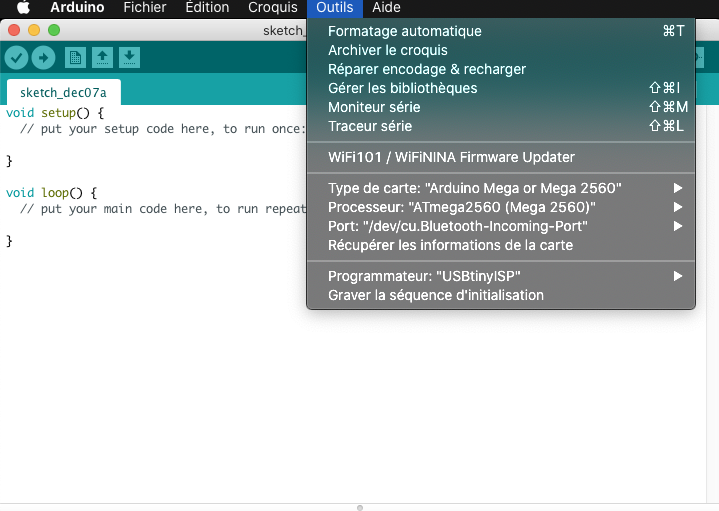Click the console divider handle dot
The image size is (719, 511).
(x=360, y=508)
